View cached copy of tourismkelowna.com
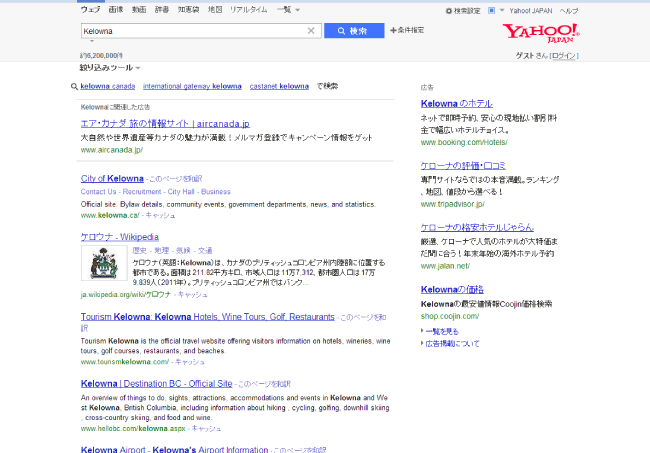Image resolution: width=650 pixels, height=453 pixels. 189,362
